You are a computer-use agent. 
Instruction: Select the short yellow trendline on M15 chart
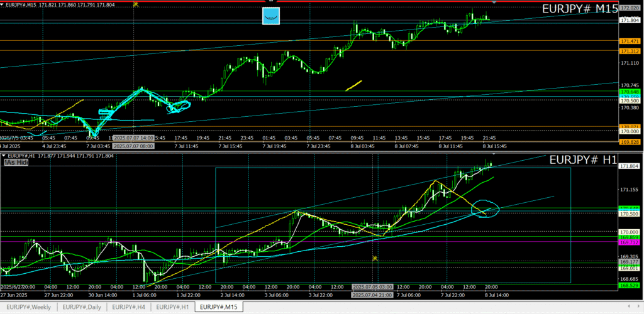click(x=353, y=85)
